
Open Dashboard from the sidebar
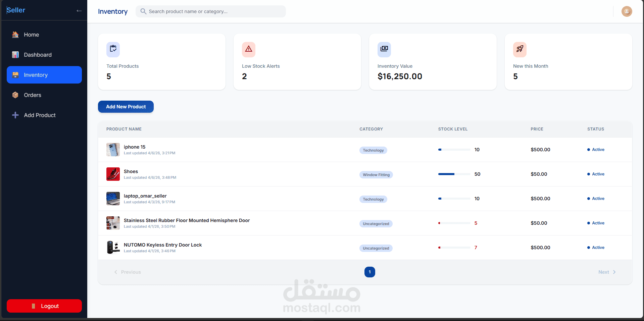(x=44, y=55)
